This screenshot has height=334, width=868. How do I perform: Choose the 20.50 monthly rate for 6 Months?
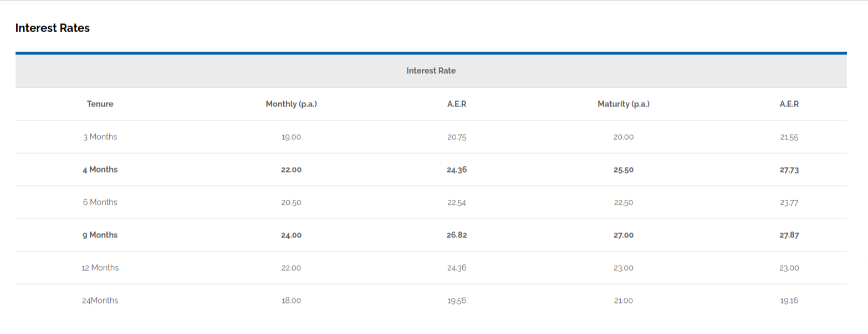[x=292, y=203]
